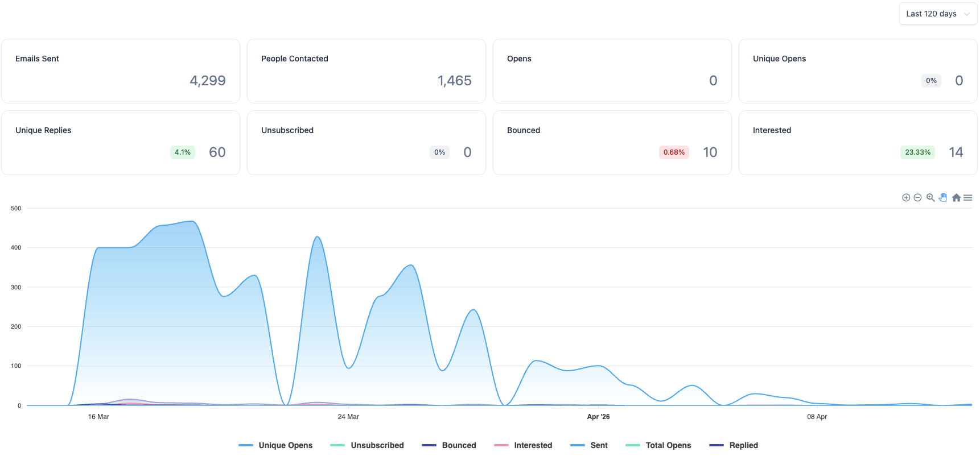This screenshot has width=980, height=456.
Task: Click the 23.33% interested rate badge
Action: point(918,152)
